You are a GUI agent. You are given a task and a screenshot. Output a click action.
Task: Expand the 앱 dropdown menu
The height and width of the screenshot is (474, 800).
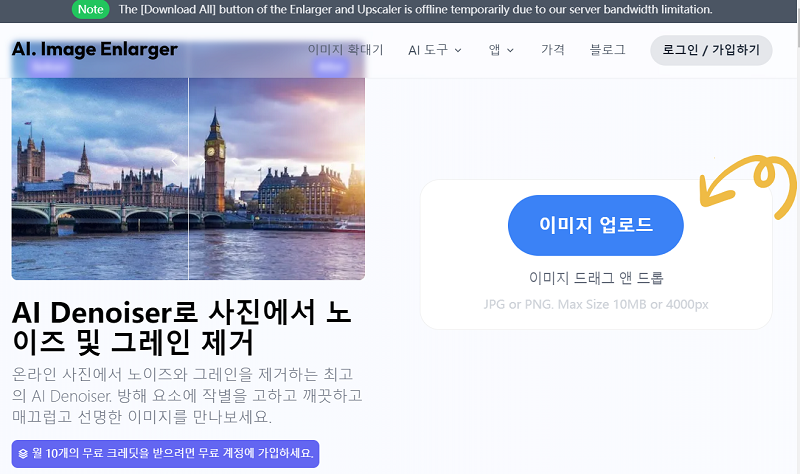click(501, 50)
